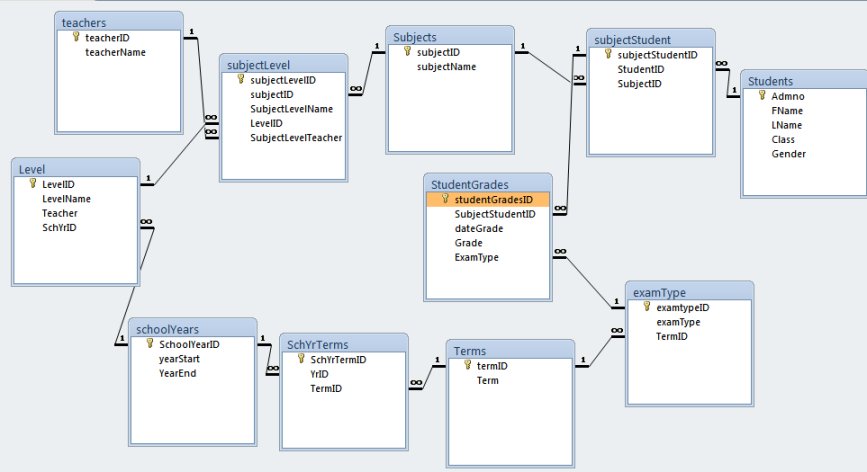Select the Terms table title bar

(x=510, y=350)
